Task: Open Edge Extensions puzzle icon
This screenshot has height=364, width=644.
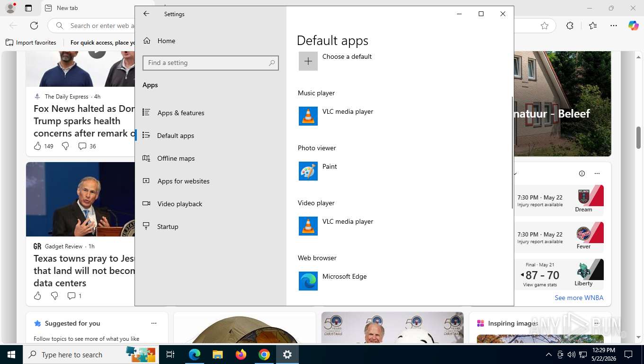Action: tap(570, 26)
